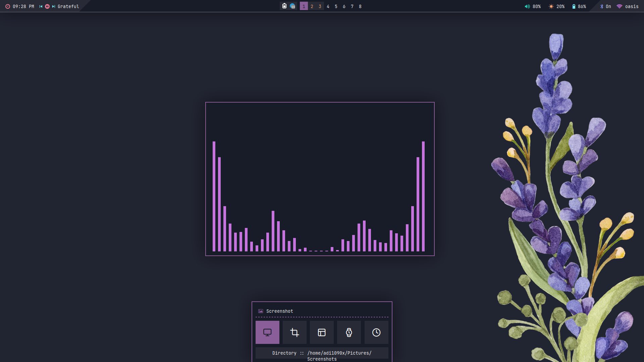This screenshot has height=362, width=644.
Task: Switch to workspace 5
Action: (x=336, y=6)
